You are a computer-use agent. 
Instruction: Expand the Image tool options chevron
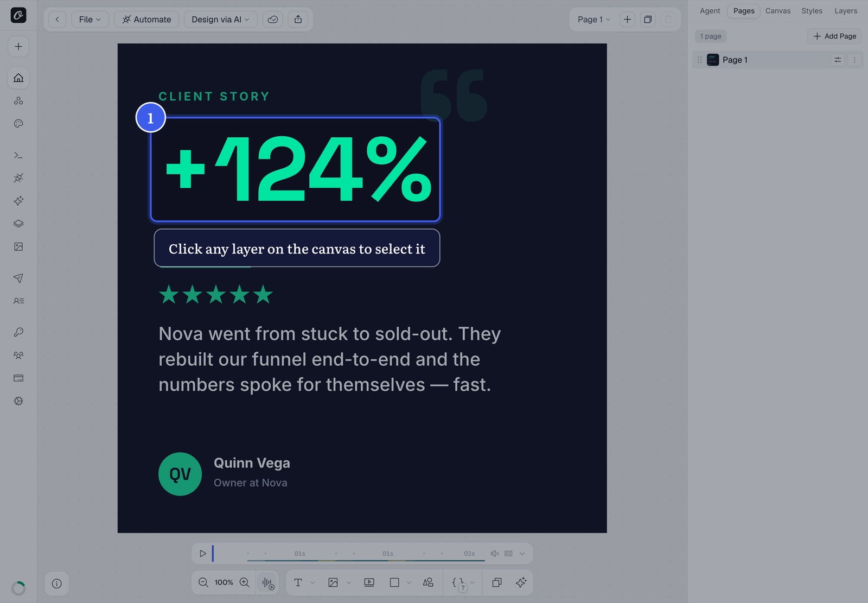[348, 582]
